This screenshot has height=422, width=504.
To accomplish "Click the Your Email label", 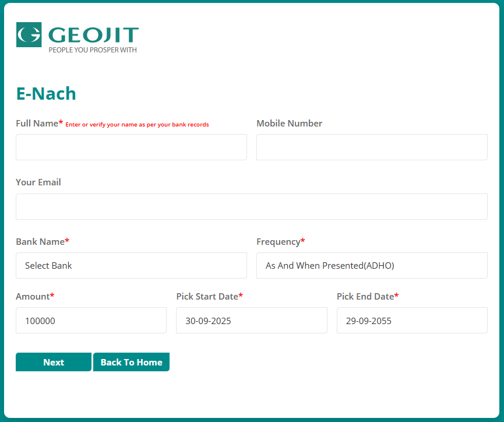I will 38,182.
